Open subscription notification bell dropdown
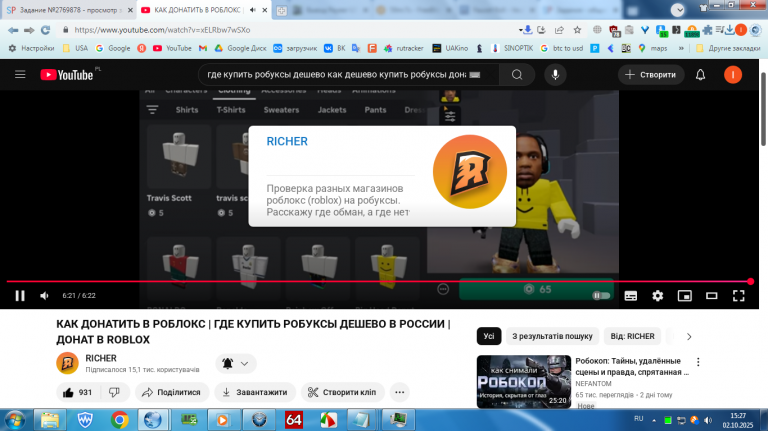 pyautogui.click(x=236, y=363)
